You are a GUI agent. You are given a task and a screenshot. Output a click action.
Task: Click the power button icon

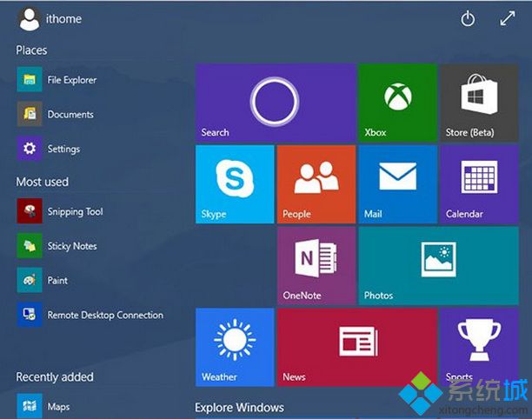[468, 18]
